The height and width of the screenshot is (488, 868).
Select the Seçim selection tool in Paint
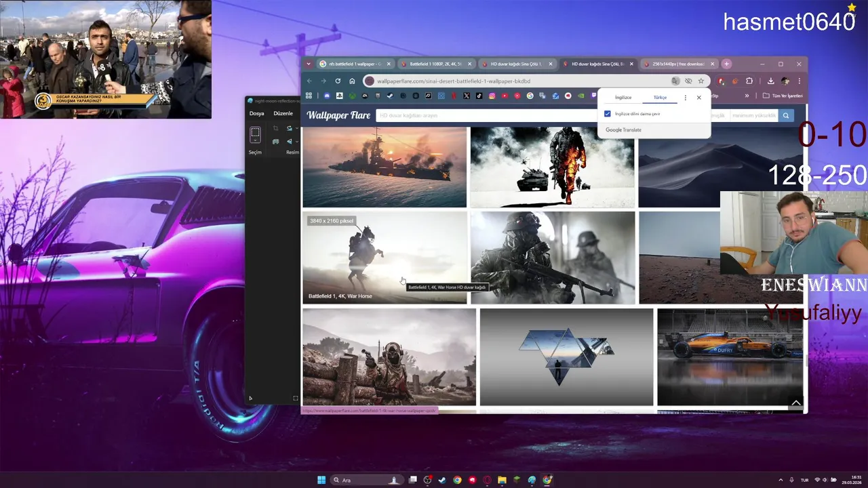(x=255, y=131)
